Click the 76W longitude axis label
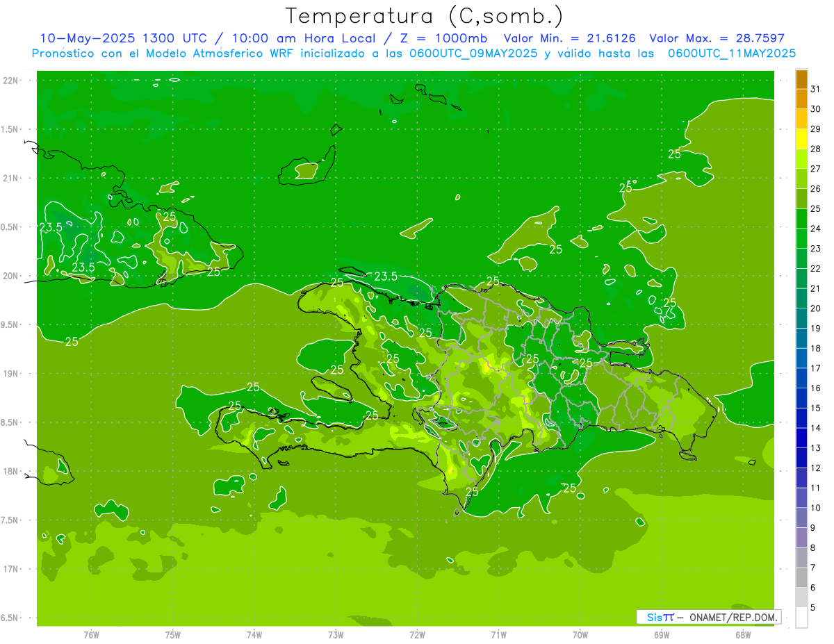 coord(91,635)
